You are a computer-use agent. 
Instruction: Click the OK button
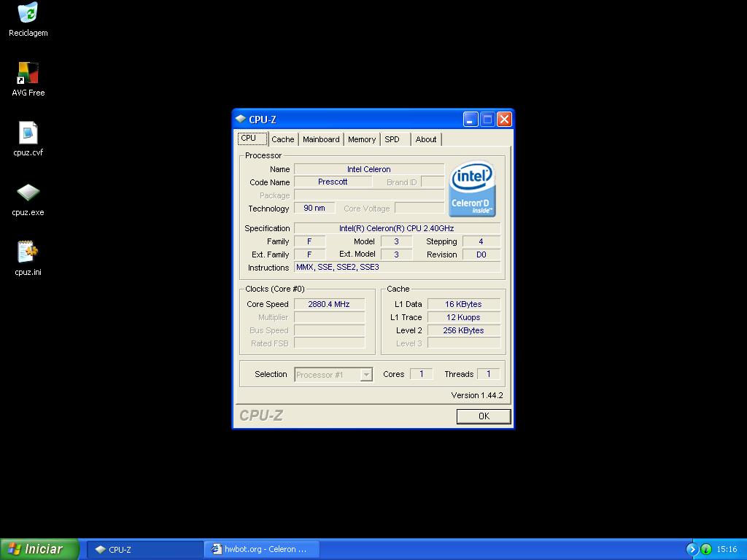pyautogui.click(x=484, y=416)
